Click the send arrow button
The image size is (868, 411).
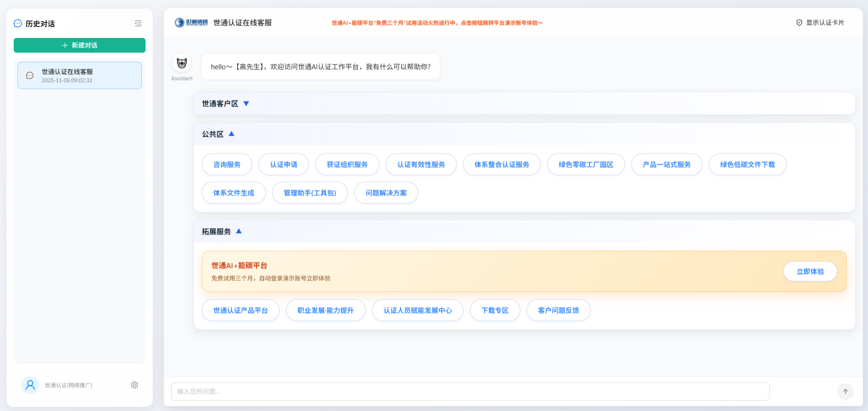[x=846, y=391]
